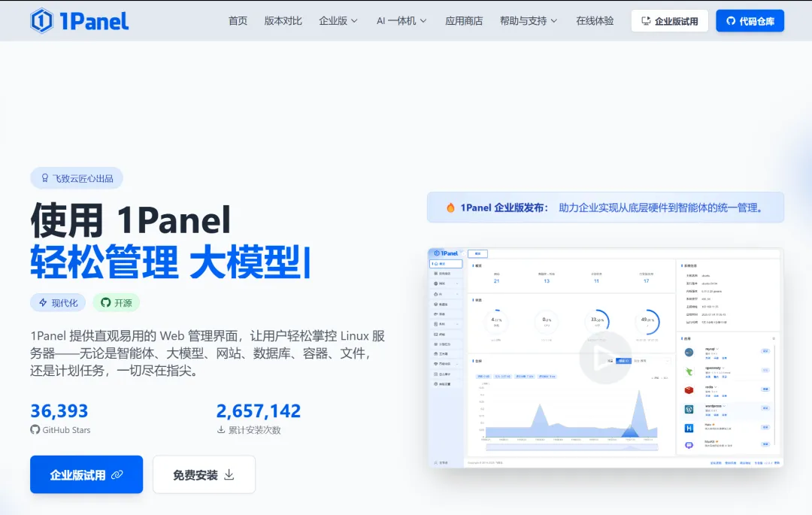The height and width of the screenshot is (515, 812).
Task: Click the 1Panel description paragraph
Action: pyautogui.click(x=208, y=353)
